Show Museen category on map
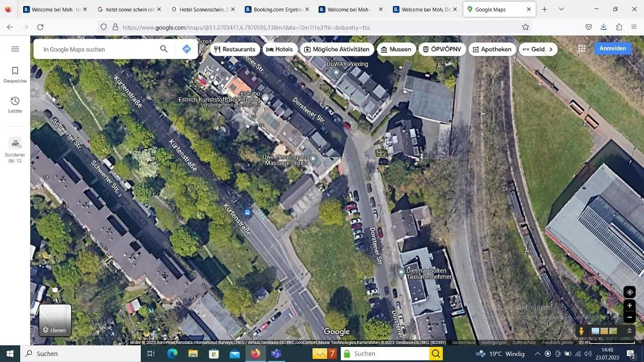 396,49
